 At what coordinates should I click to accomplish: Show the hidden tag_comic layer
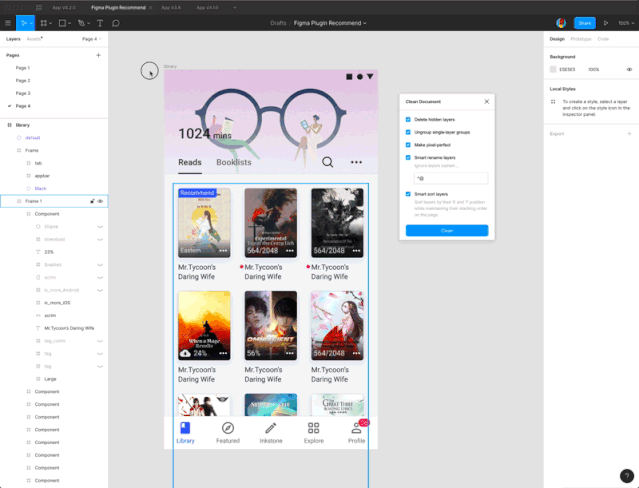click(x=100, y=341)
